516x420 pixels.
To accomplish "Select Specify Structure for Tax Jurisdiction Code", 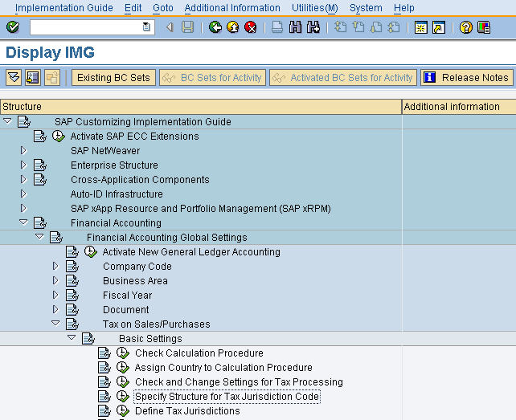I will (x=227, y=397).
